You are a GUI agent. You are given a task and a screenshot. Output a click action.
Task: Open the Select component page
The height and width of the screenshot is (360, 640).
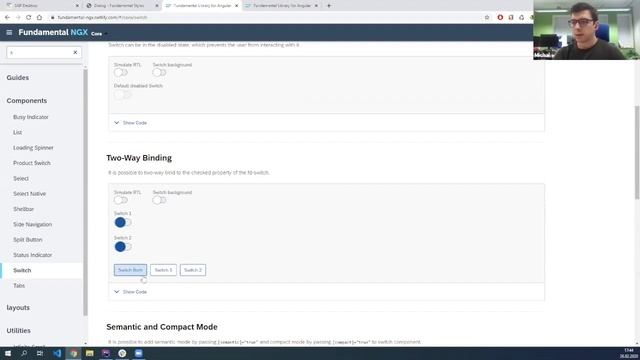[21, 179]
